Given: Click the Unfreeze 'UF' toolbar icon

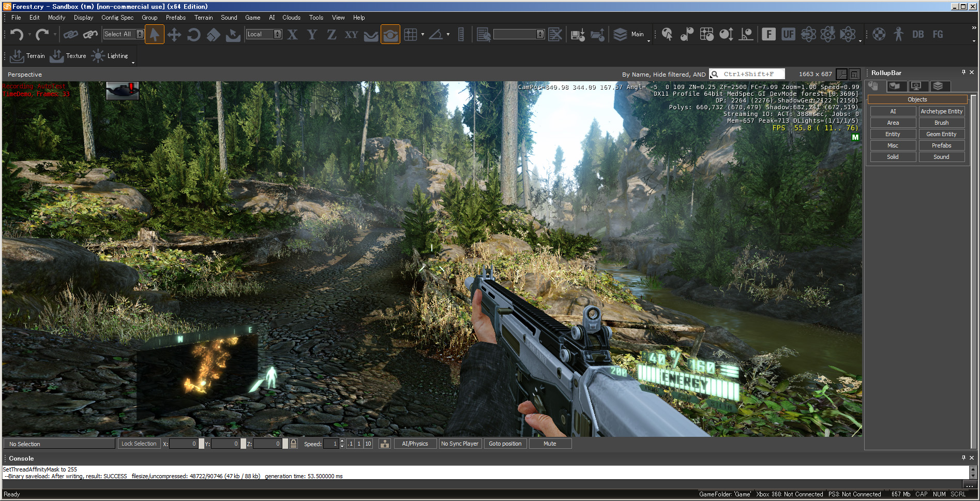Looking at the screenshot, I should [788, 35].
